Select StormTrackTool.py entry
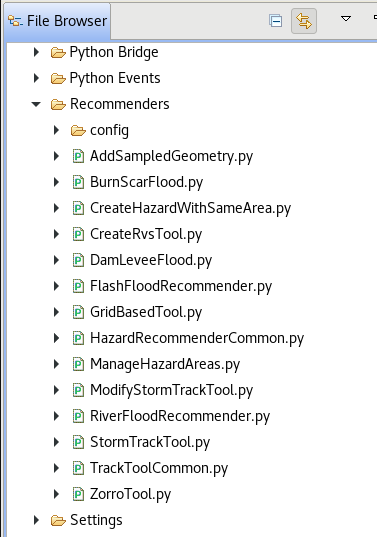377x537 pixels. click(150, 442)
